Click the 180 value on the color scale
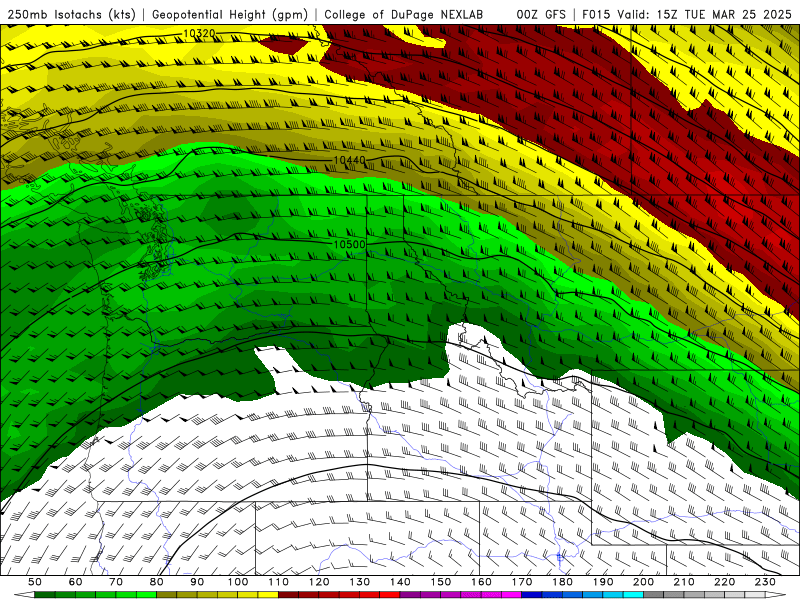This screenshot has width=800, height=600. 563,582
